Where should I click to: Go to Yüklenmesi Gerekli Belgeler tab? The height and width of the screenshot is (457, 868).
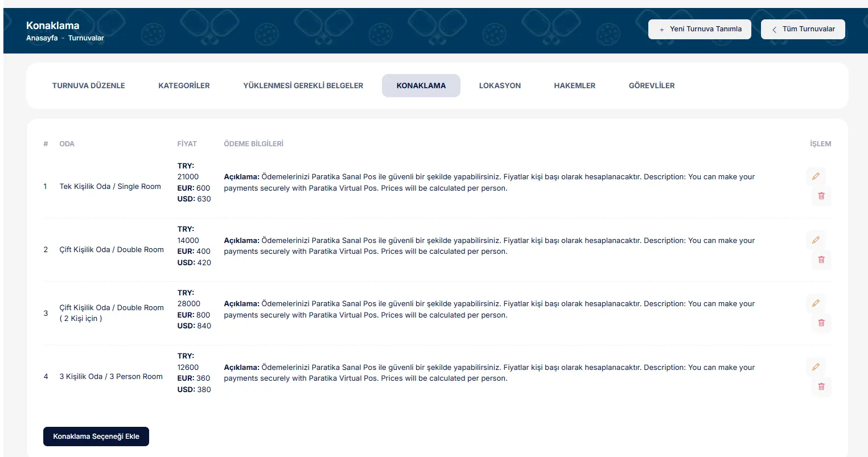(303, 85)
